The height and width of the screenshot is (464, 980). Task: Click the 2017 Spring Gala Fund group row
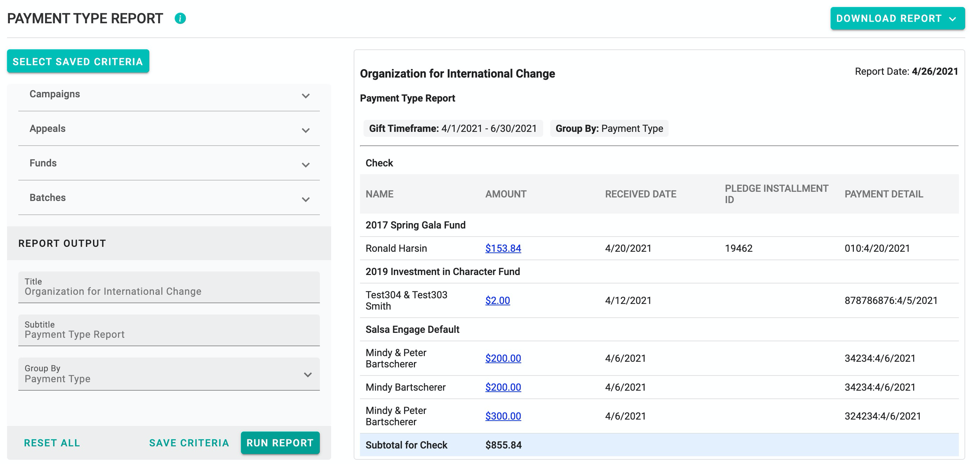pos(659,225)
